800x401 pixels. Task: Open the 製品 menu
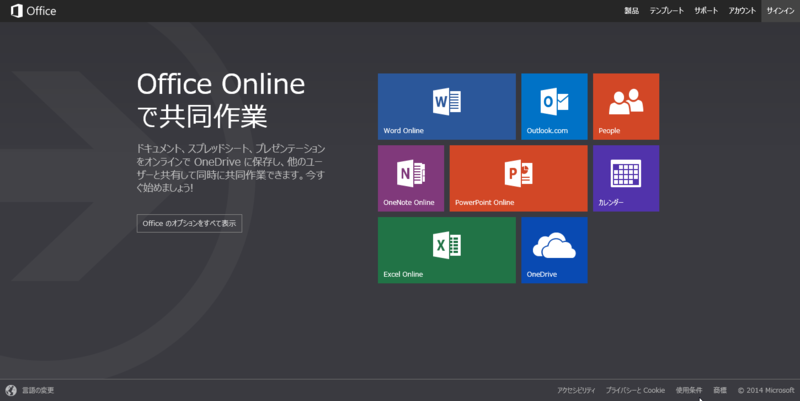click(x=632, y=11)
